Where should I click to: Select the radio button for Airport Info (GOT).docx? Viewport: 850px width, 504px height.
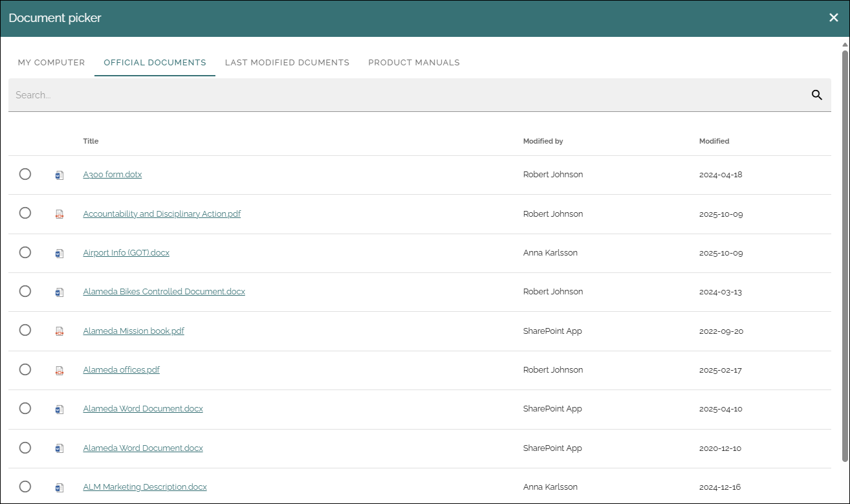tap(25, 252)
